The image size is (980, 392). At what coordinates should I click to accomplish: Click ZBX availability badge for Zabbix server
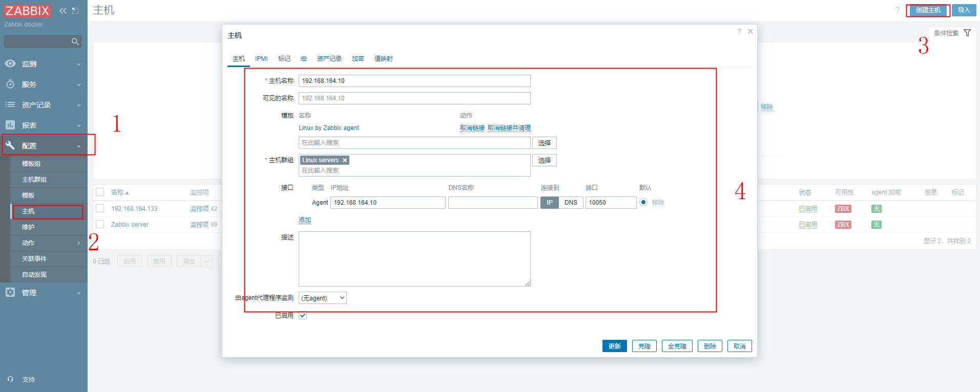click(x=843, y=225)
